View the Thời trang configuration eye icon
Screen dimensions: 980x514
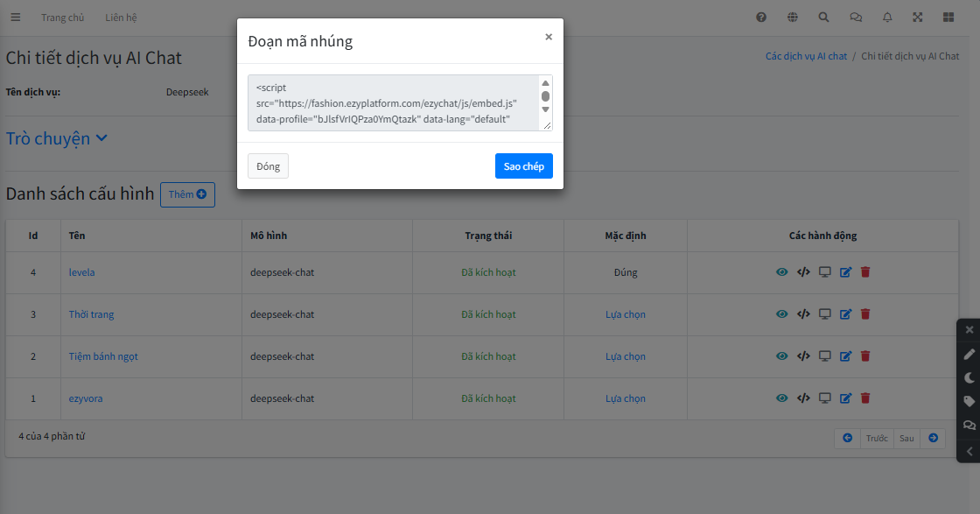pos(782,313)
